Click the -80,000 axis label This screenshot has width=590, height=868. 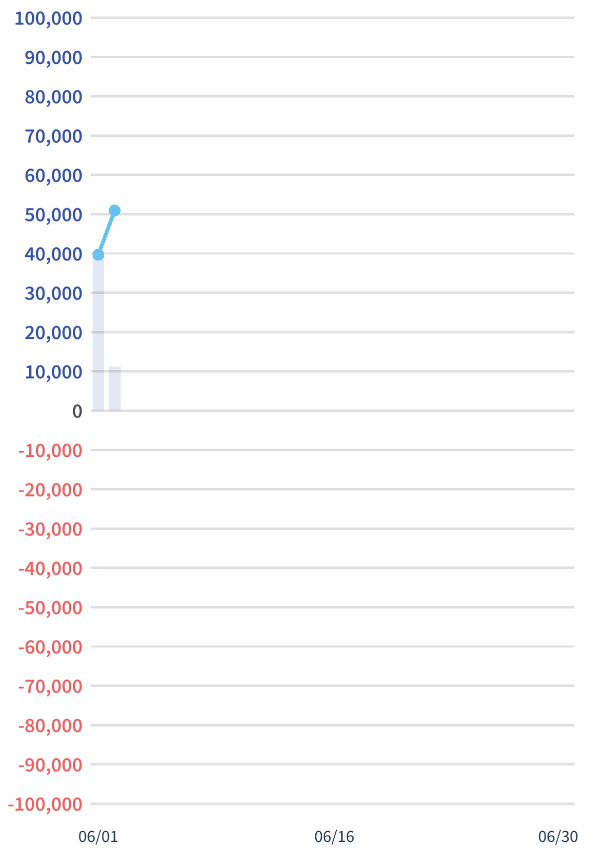tap(50, 726)
